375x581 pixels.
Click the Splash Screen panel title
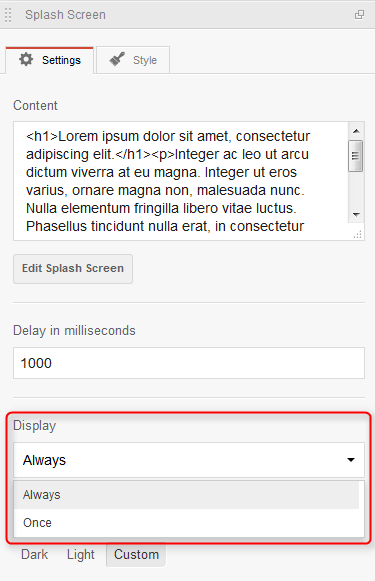[65, 15]
